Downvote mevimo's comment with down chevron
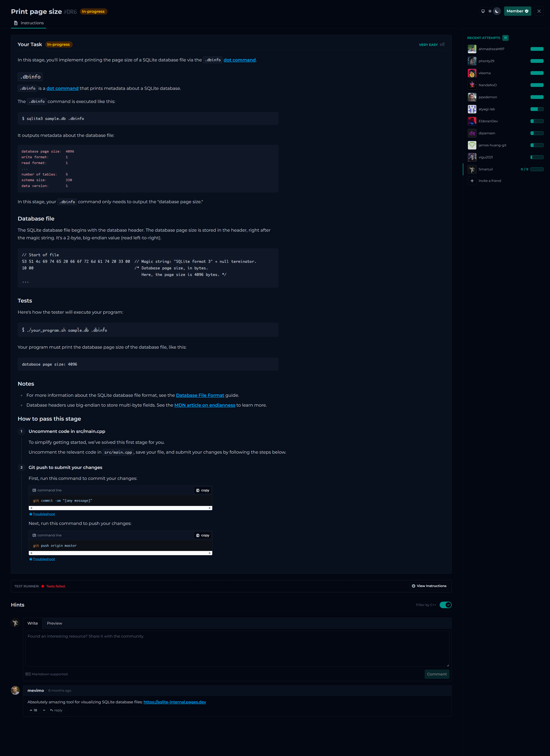The image size is (550, 756). point(44,710)
